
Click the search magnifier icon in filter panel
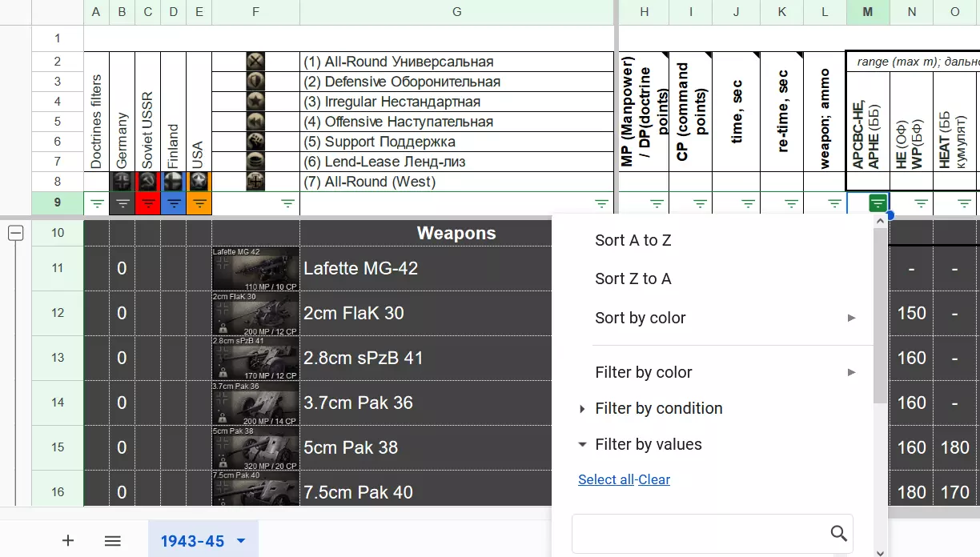(838, 533)
